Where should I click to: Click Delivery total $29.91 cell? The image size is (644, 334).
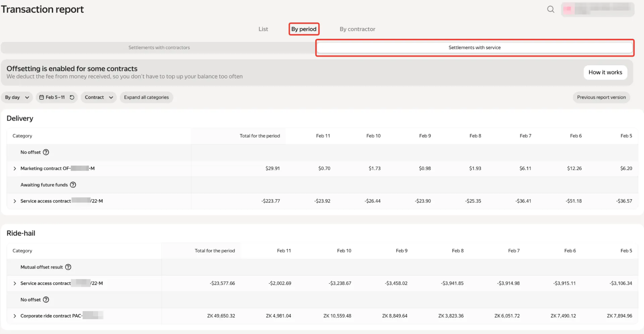click(272, 168)
